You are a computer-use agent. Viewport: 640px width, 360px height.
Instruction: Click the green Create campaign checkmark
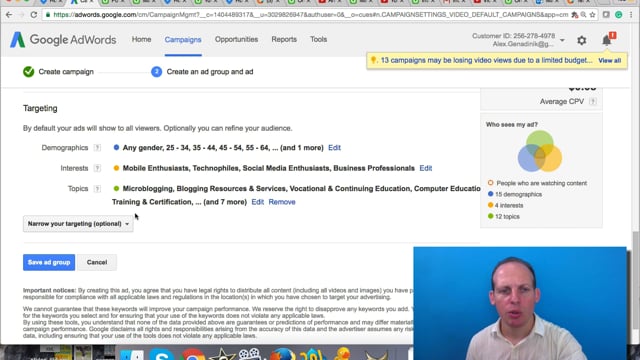tap(29, 72)
